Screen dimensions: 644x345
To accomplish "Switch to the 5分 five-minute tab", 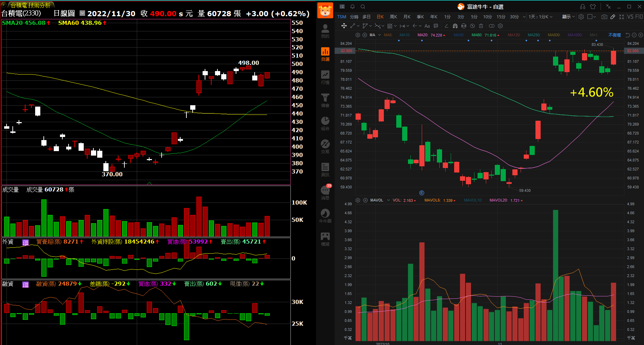I will 474,17.
